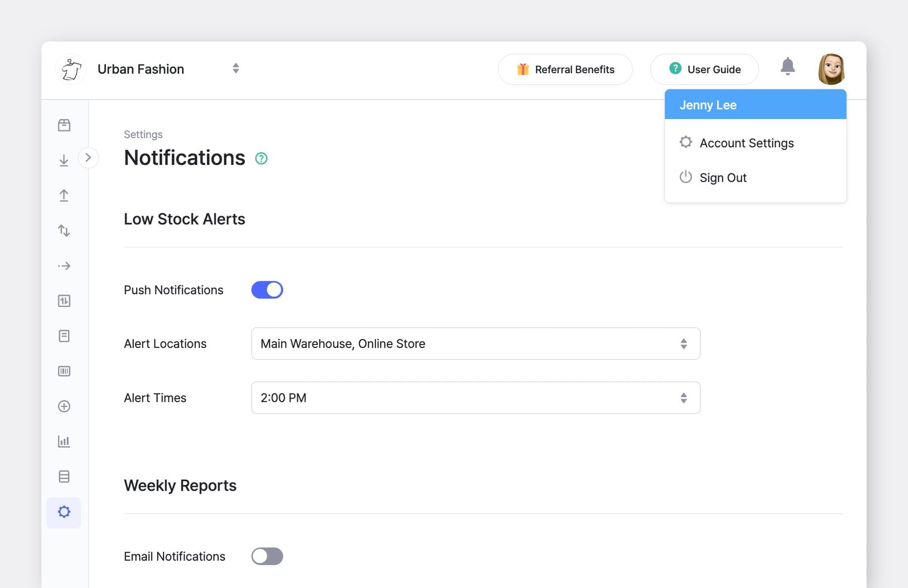Click the Notifications help question mark

[x=261, y=158]
